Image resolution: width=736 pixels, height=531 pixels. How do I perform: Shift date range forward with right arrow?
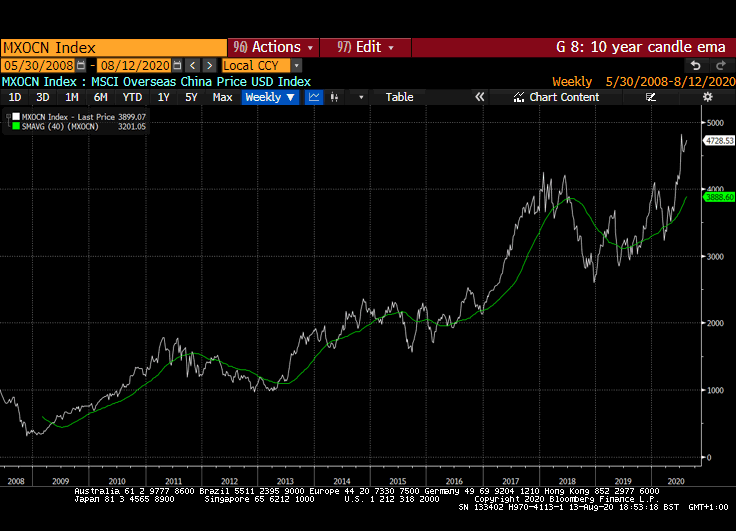coord(210,65)
